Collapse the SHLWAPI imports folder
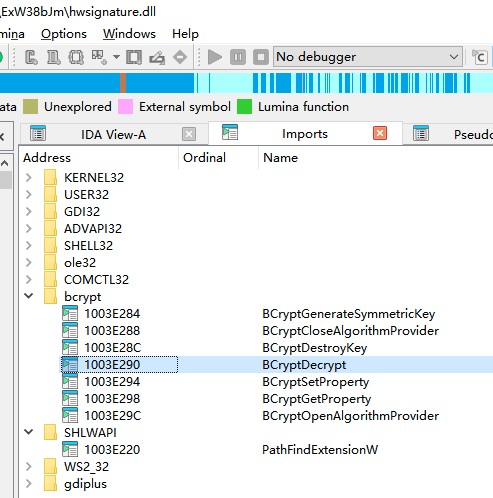The width and height of the screenshot is (493, 498). (x=29, y=432)
